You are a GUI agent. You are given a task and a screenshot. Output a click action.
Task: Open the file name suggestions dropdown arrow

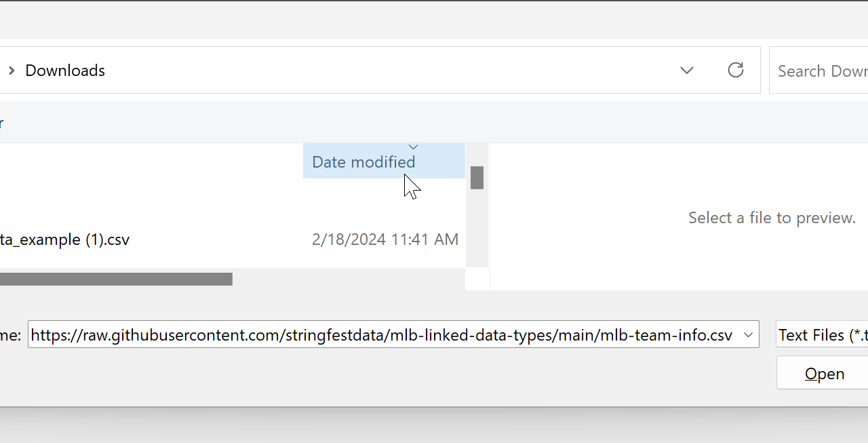point(749,335)
